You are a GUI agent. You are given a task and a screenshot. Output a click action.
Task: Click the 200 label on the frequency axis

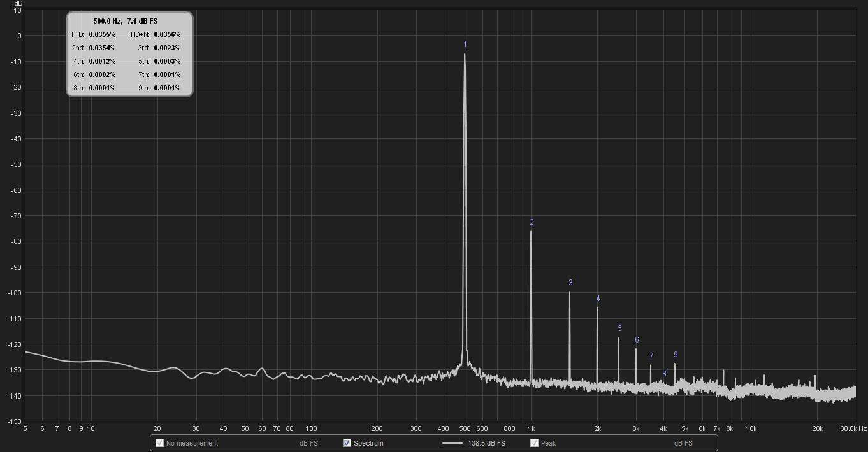click(377, 429)
